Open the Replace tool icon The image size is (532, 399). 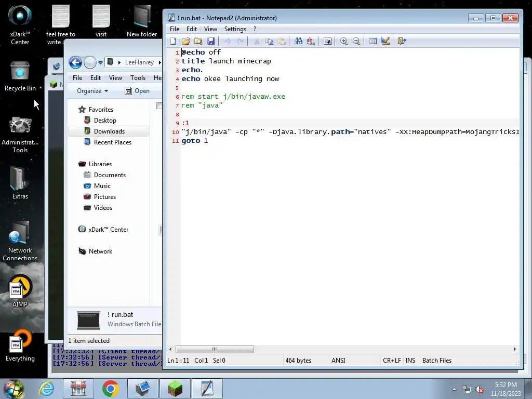click(311, 42)
